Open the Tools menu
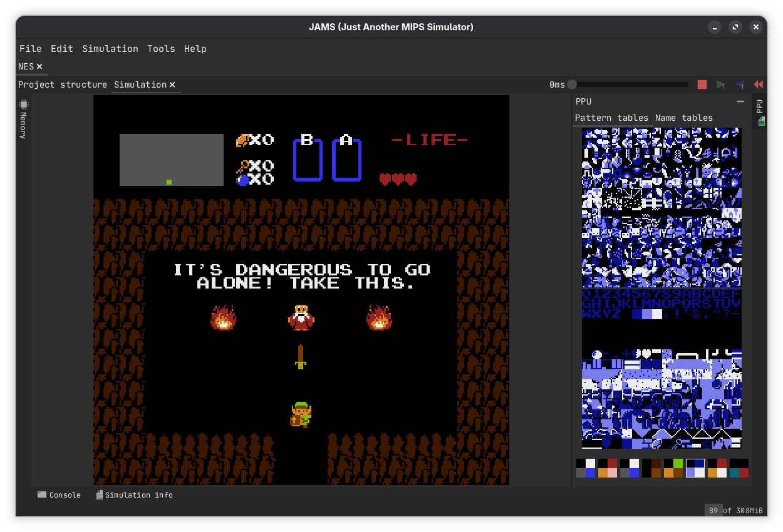The image size is (783, 532). tap(161, 48)
